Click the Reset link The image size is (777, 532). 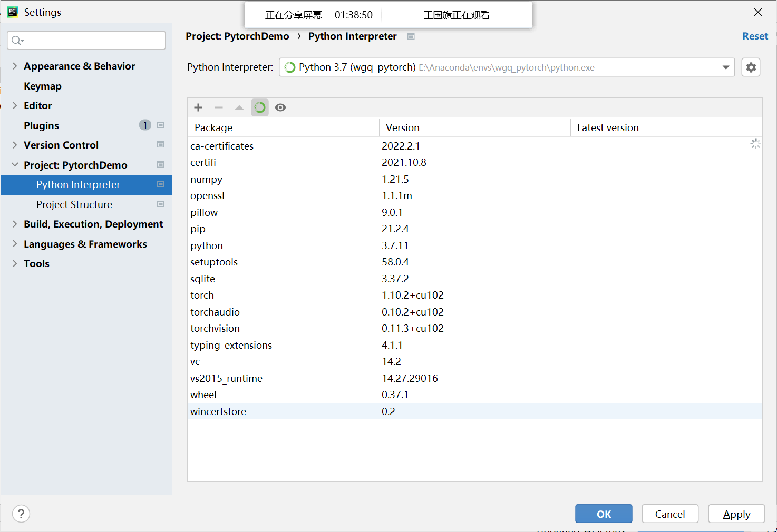(755, 36)
